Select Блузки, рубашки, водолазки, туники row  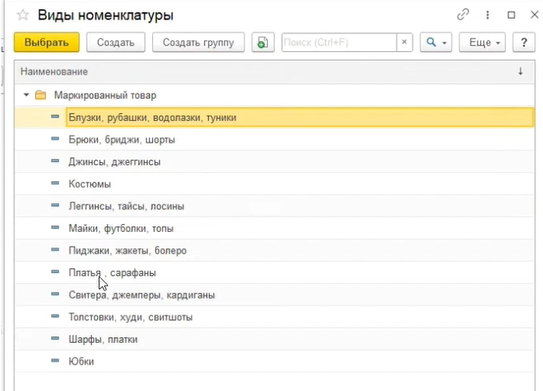(x=274, y=117)
